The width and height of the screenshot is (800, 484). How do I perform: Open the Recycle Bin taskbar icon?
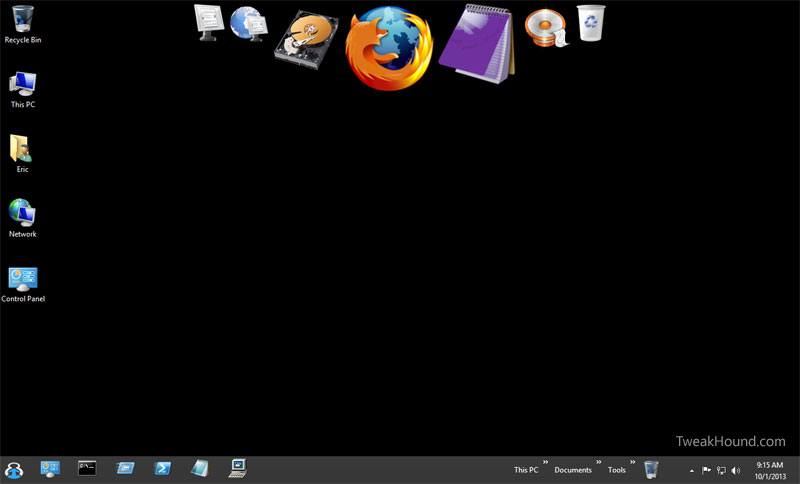pyautogui.click(x=651, y=469)
